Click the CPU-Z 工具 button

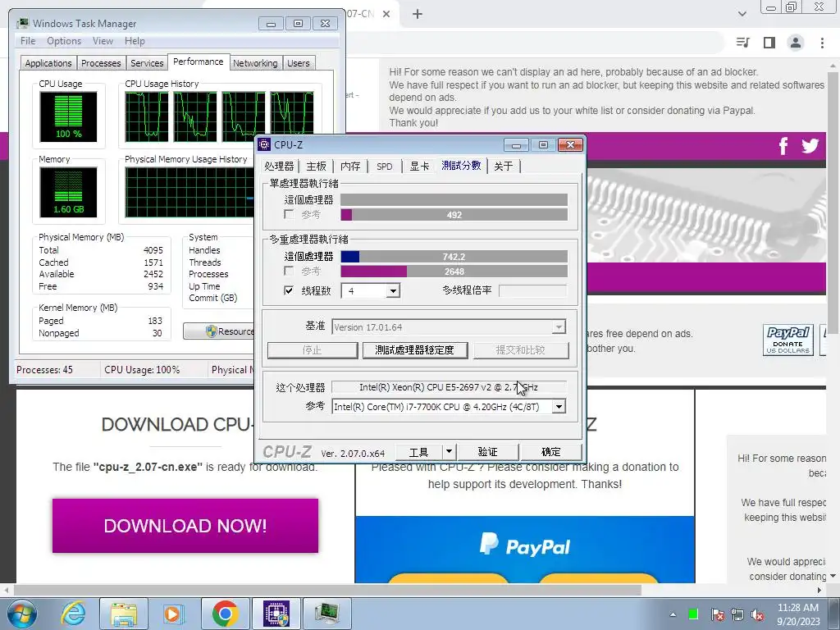click(x=419, y=452)
